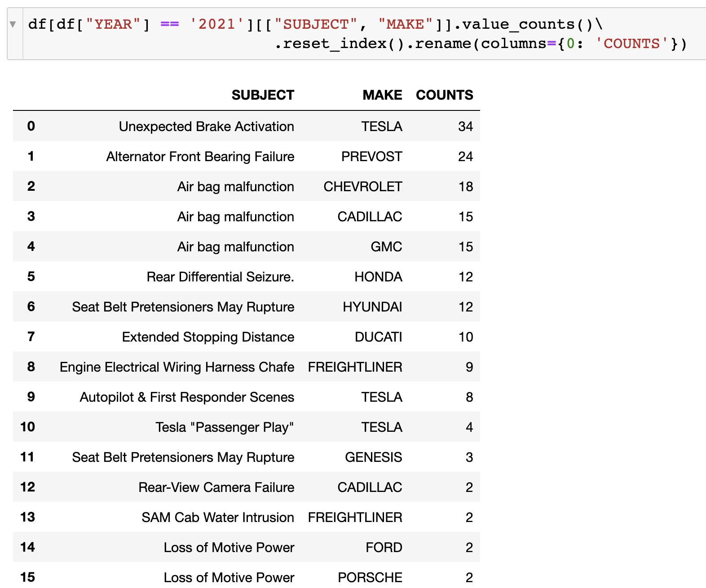Click row index 8
The image size is (706, 588).
tap(31, 367)
